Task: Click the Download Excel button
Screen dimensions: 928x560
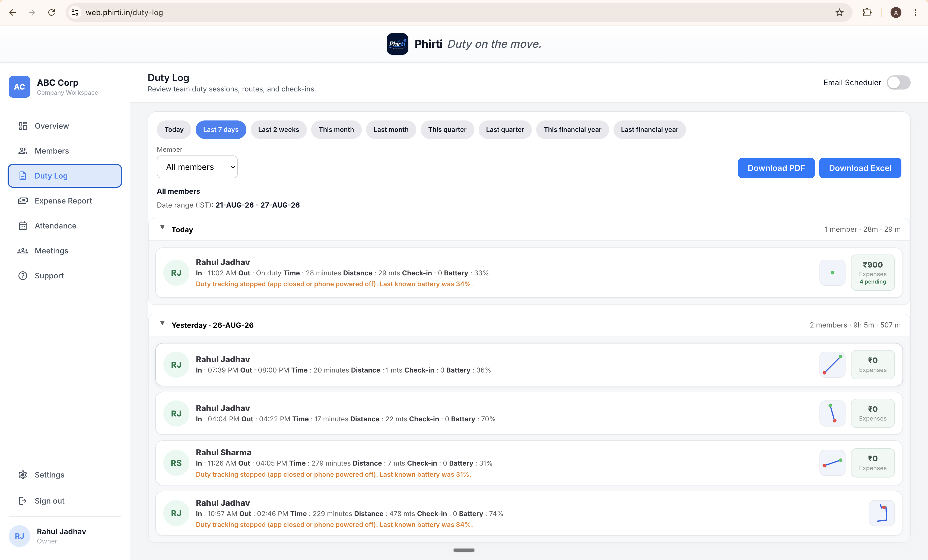Action: [860, 168]
